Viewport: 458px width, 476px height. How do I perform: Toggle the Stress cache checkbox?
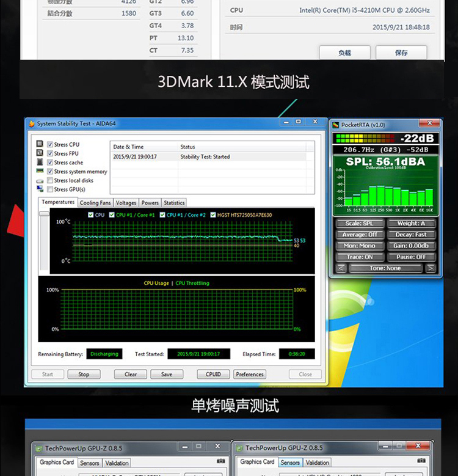click(50, 163)
